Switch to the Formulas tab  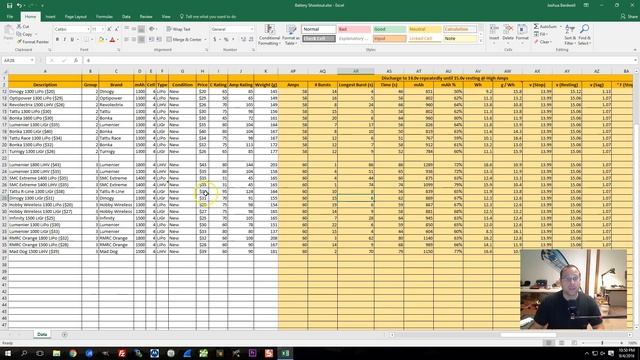tap(104, 17)
